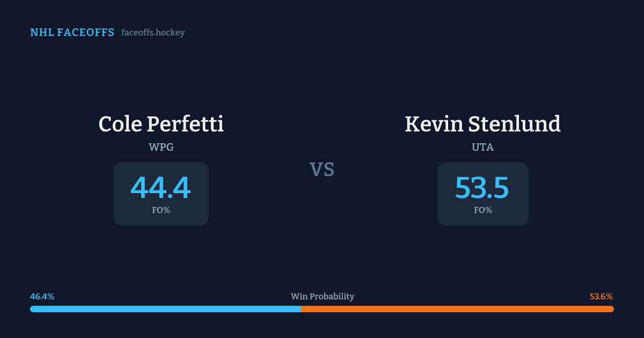Screen dimensions: 644x338
Task: Click the 46.4% win probability label
Action: 42,297
